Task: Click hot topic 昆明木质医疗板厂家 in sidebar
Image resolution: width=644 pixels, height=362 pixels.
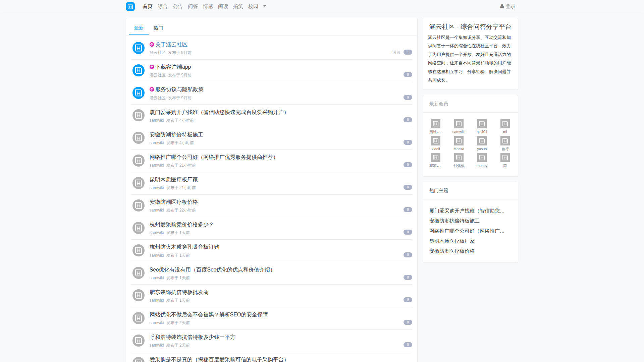Action: point(451,241)
